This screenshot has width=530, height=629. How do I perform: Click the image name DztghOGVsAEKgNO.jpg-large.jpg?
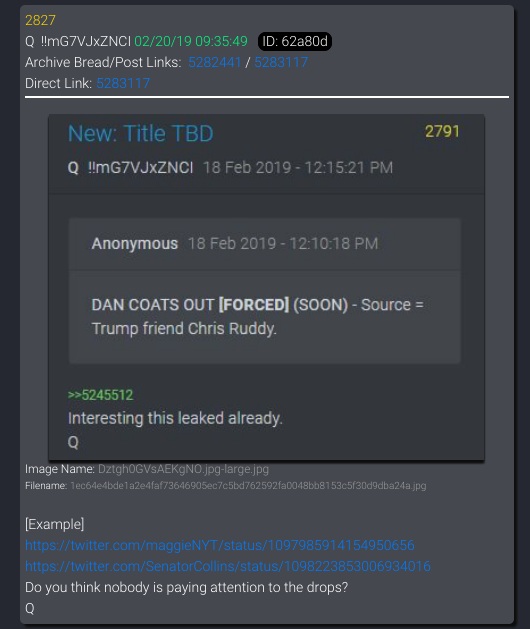point(183,469)
